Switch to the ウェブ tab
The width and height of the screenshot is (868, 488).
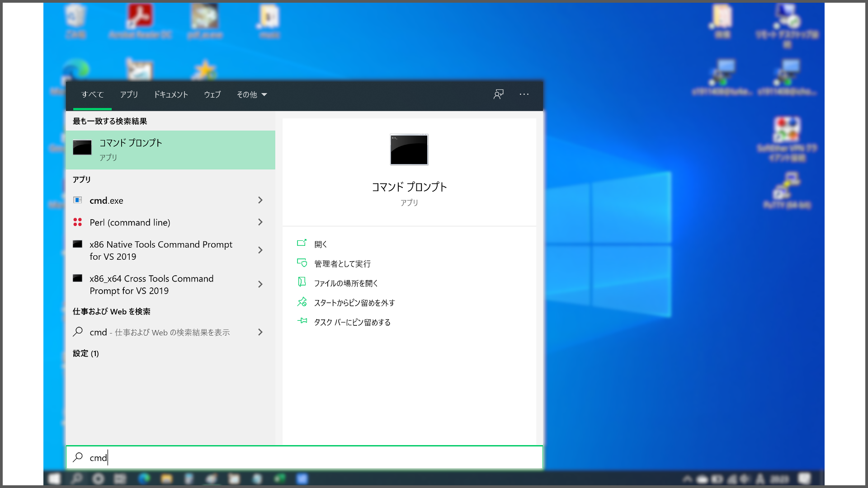[x=212, y=94]
